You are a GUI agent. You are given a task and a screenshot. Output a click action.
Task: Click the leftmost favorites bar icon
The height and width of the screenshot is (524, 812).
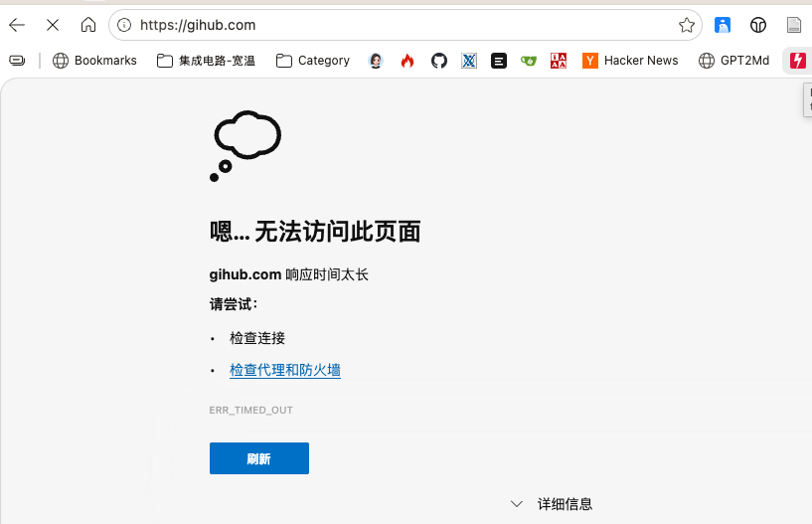17,61
